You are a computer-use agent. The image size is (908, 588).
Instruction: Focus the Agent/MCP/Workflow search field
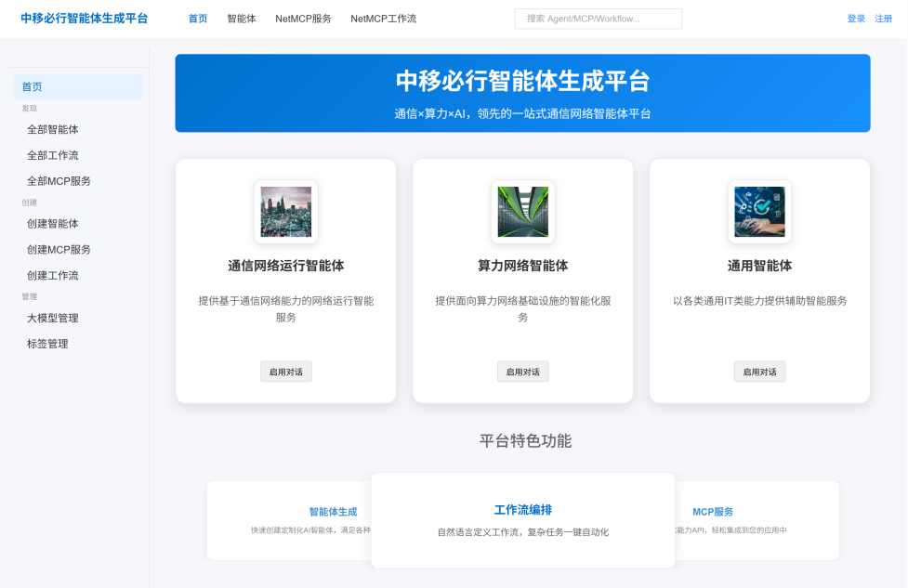tap(599, 19)
